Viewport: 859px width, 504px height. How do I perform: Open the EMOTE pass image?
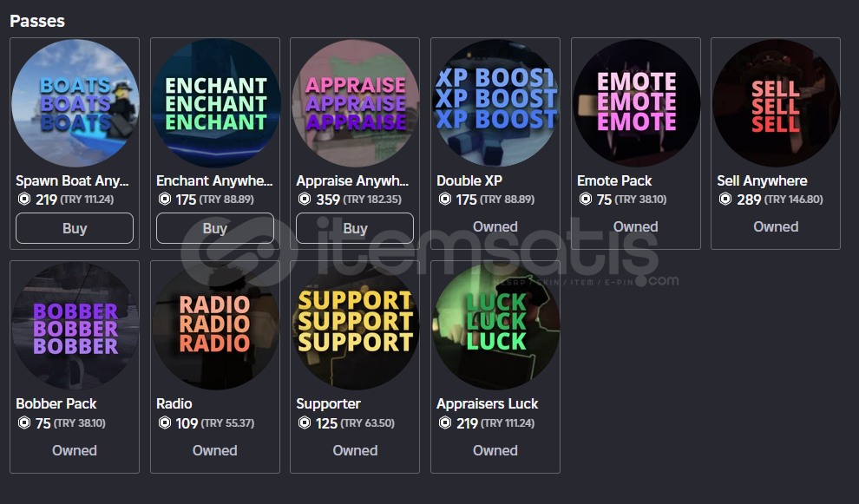635,103
